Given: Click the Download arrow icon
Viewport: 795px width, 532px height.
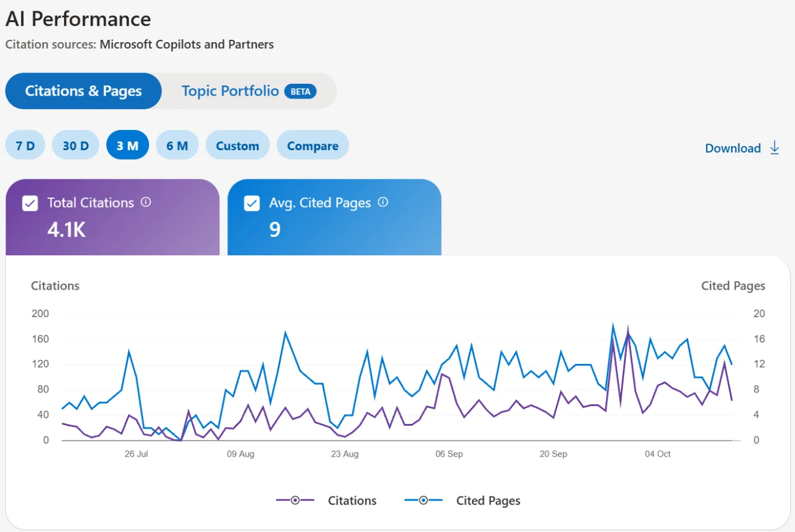Looking at the screenshot, I should click(774, 148).
